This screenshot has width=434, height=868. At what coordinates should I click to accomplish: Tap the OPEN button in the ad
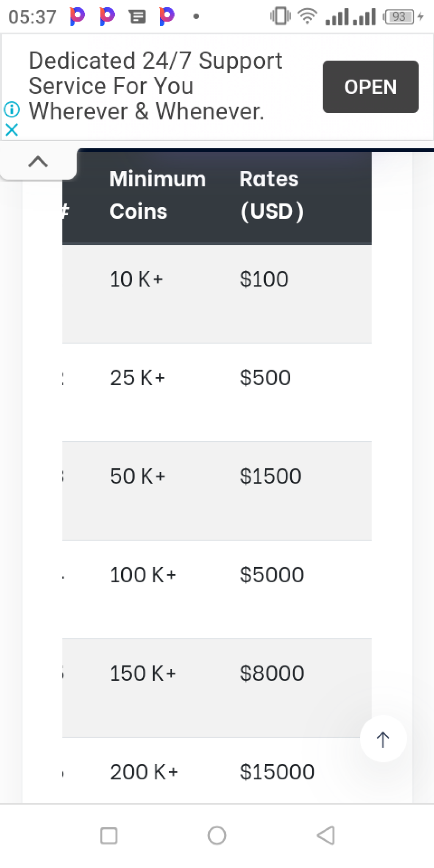click(370, 87)
